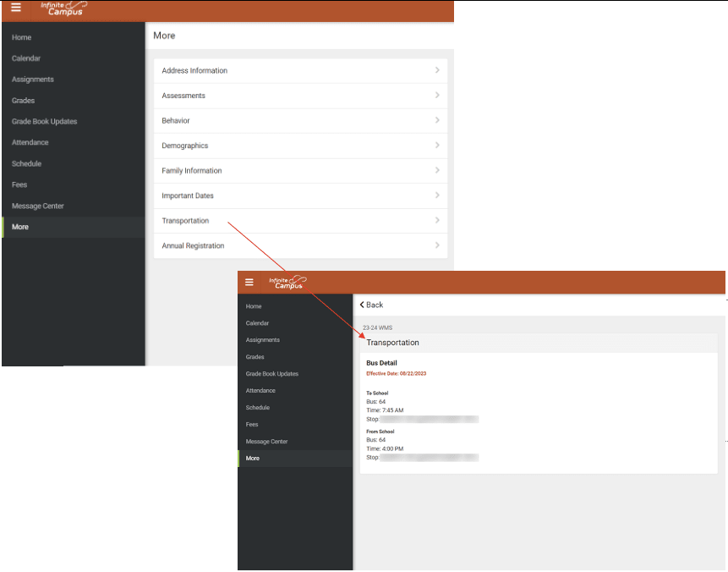Click Infinite Campus logo in upper-left window
This screenshot has width=728, height=572.
click(63, 8)
